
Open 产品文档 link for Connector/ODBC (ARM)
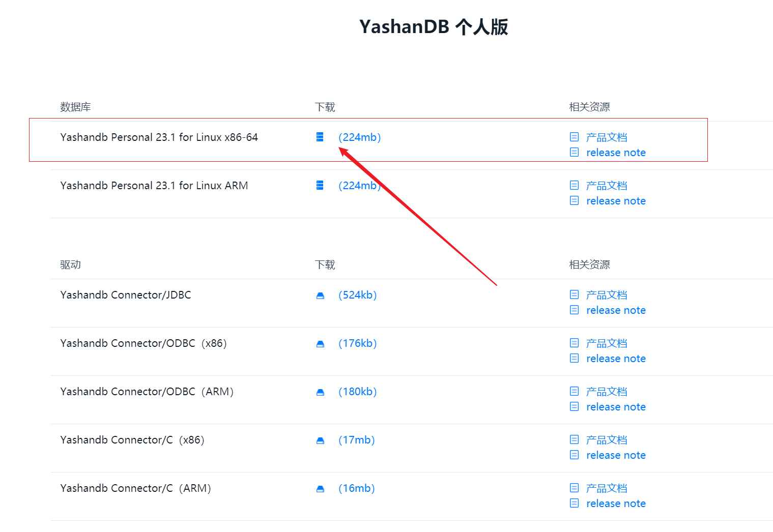pos(607,392)
